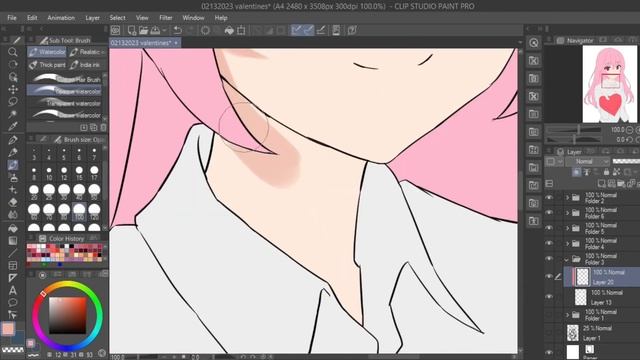Image resolution: width=640 pixels, height=360 pixels.
Task: Click the new raster layer icon in Layer panel
Action: pyautogui.click(x=602, y=184)
